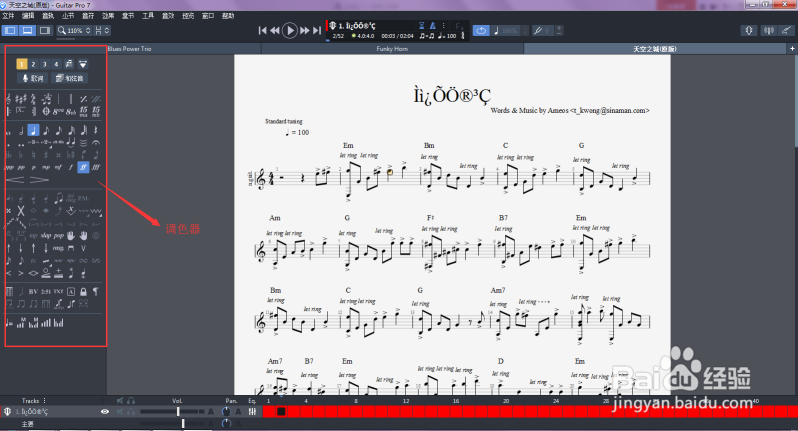798x431 pixels.
Task: Choose the eighth note duration
Action: pyautogui.click(x=46, y=130)
